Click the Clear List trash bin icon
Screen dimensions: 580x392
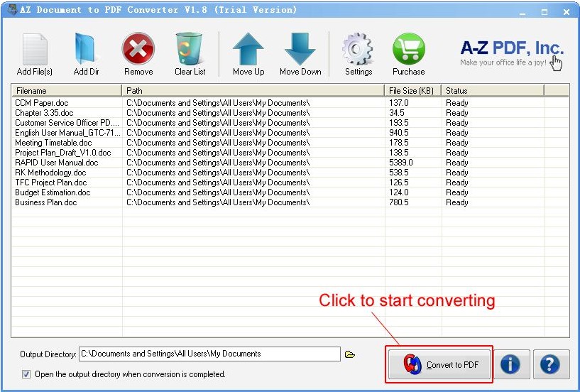click(190, 49)
